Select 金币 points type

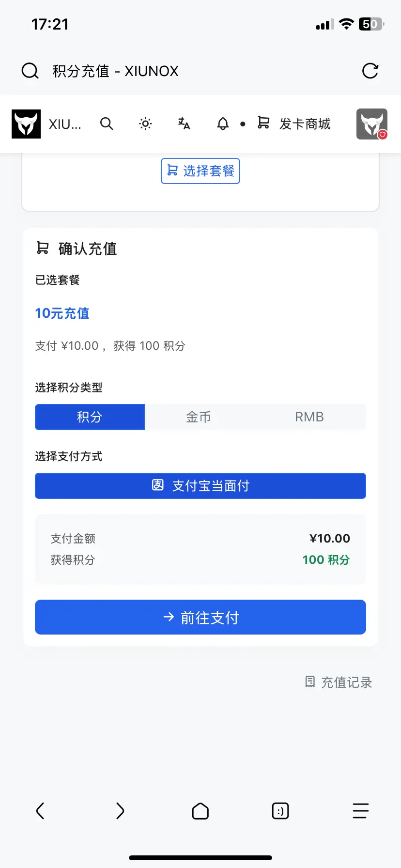(199, 417)
